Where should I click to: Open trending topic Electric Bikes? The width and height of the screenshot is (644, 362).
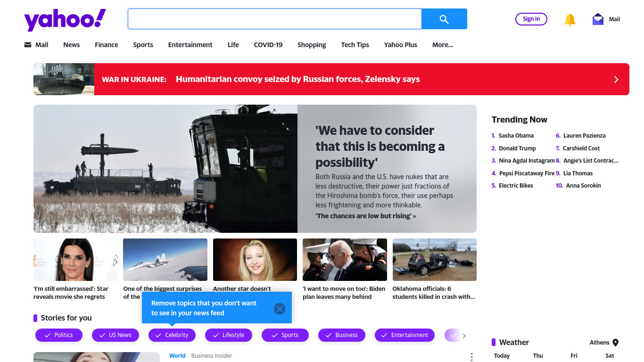(x=516, y=186)
